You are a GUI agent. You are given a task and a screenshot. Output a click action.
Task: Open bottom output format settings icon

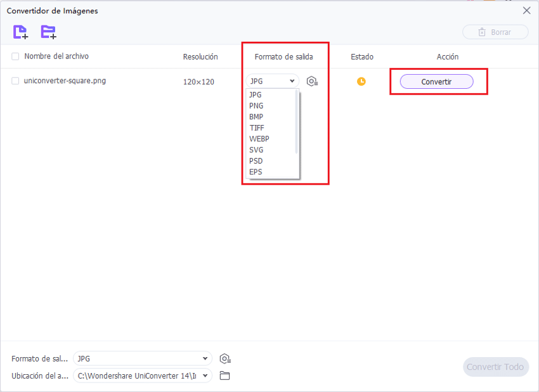coord(224,358)
